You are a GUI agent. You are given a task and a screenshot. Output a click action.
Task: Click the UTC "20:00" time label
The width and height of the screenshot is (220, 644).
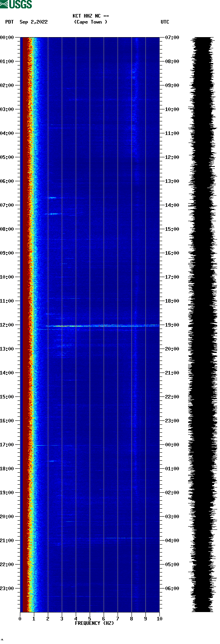tap(172, 349)
